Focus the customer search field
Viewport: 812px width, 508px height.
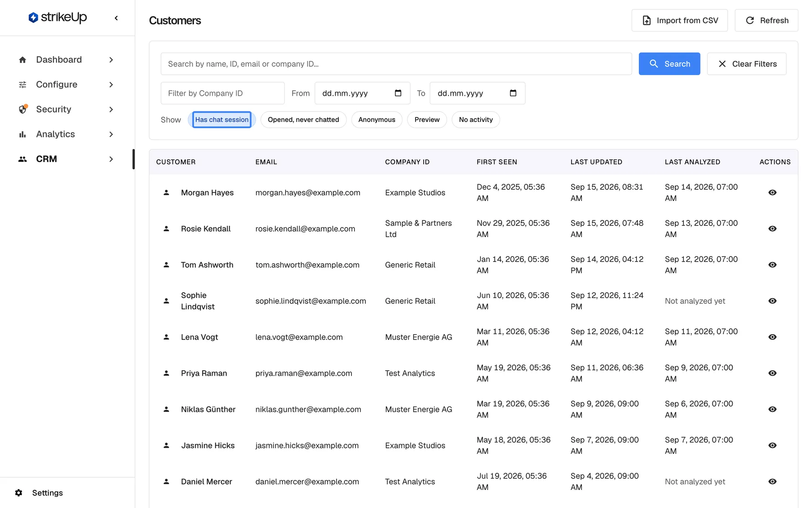(x=396, y=64)
